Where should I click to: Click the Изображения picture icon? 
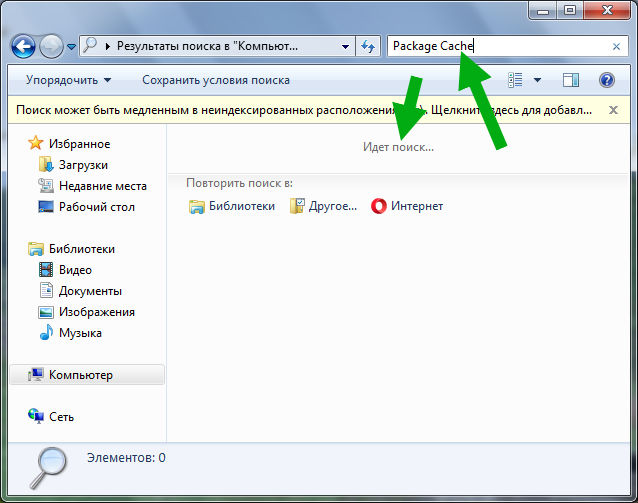(x=46, y=312)
